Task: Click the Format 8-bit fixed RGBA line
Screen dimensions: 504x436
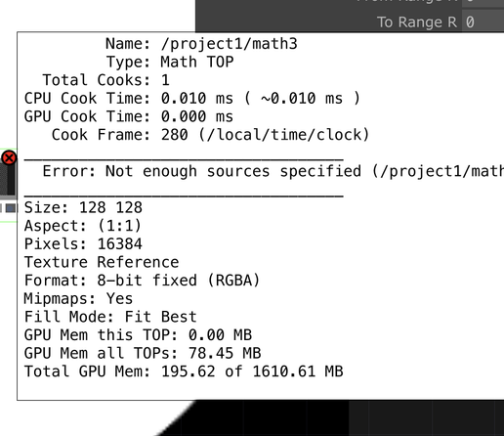Action: click(142, 281)
